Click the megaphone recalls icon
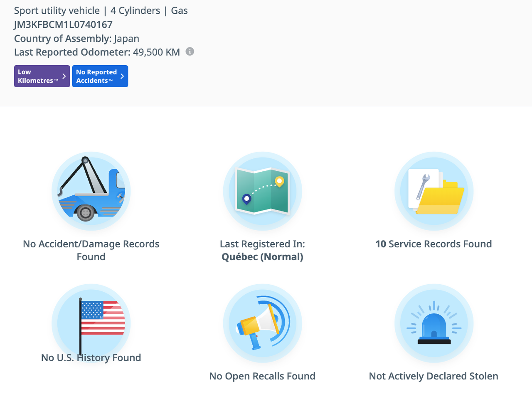The width and height of the screenshot is (532, 399). coord(262,323)
